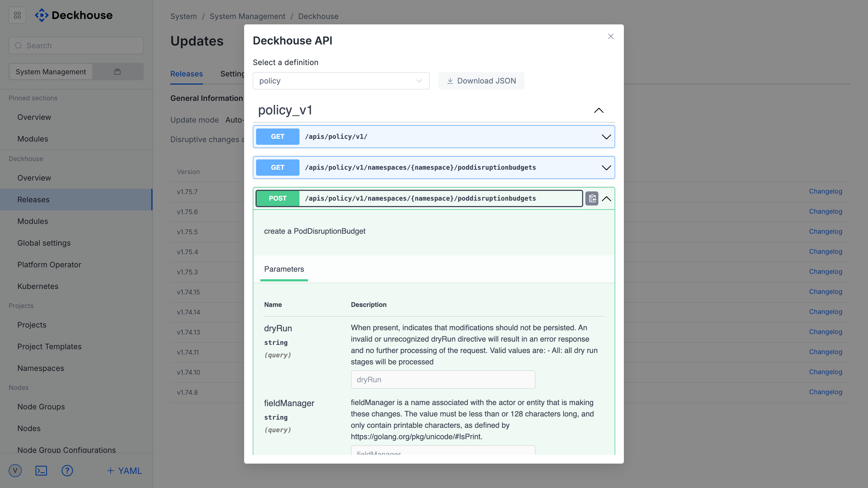Open Changelog for v1.74.10

click(825, 372)
